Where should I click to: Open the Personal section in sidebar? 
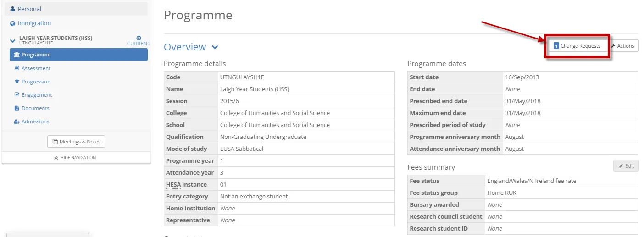click(76, 9)
